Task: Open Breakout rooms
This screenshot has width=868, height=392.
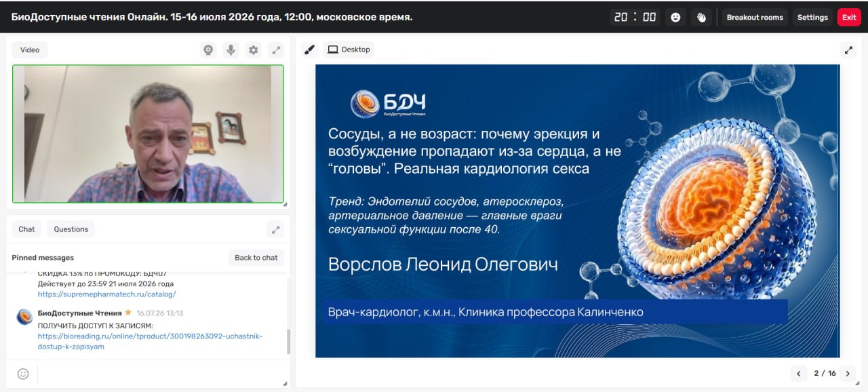Action: [x=755, y=18]
